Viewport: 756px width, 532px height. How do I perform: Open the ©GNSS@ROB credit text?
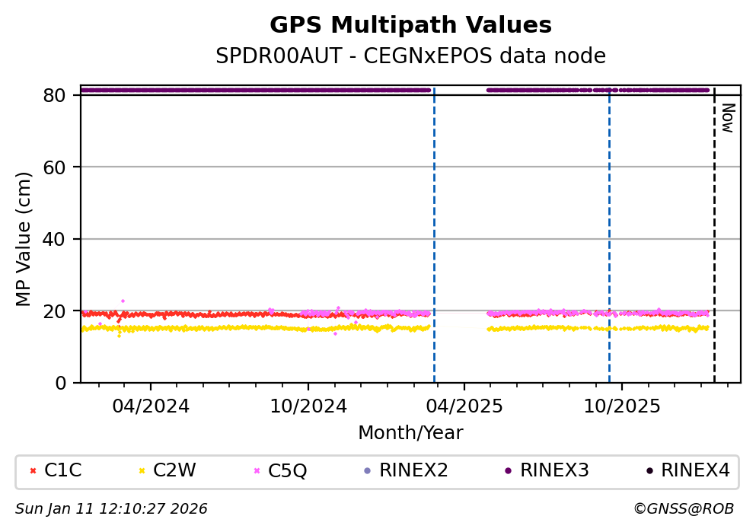coord(683,508)
